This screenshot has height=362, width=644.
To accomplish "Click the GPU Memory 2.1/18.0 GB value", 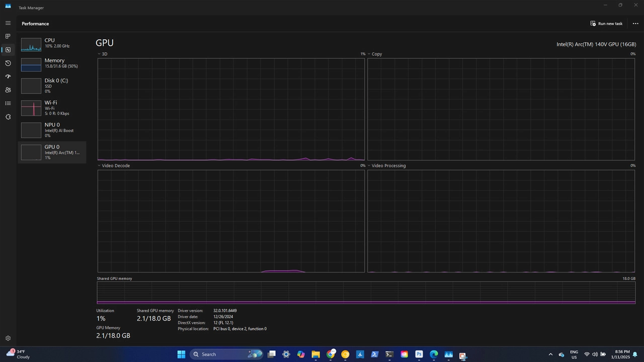I will 113,336.
